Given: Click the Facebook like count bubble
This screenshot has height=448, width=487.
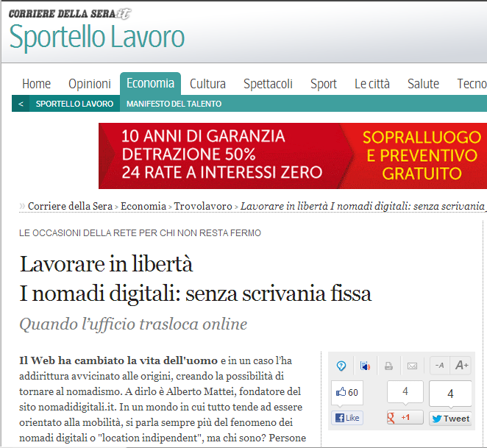Looking at the screenshot, I should point(347,392).
